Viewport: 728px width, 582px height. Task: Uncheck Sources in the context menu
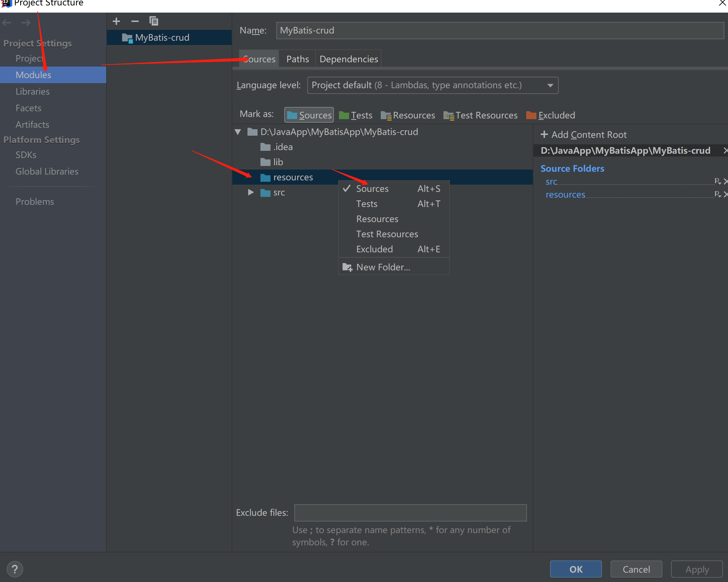coord(372,189)
